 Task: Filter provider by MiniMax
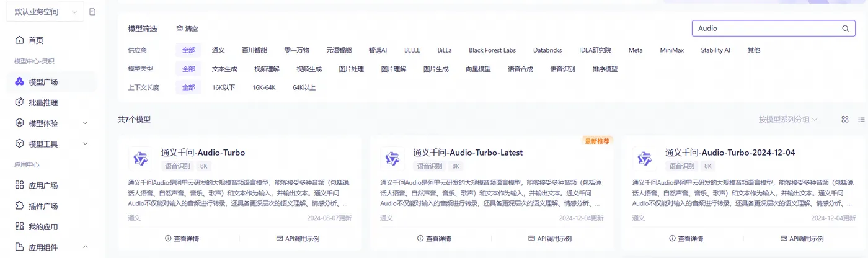pos(671,50)
